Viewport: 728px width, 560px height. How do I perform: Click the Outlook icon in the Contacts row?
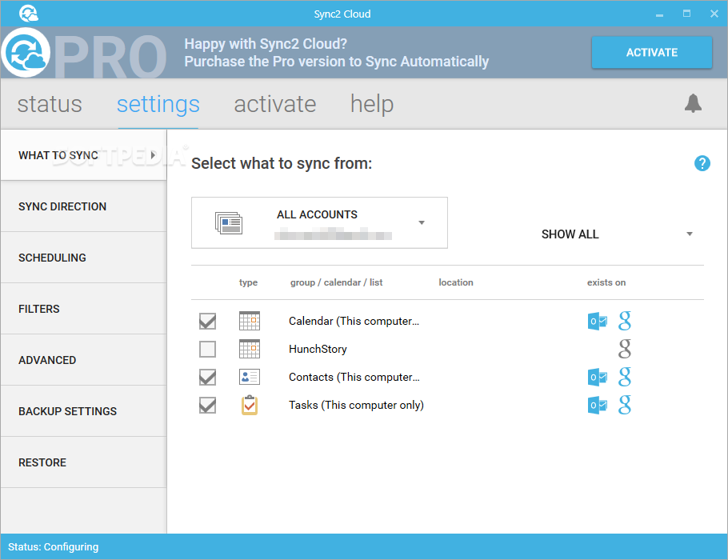(597, 377)
